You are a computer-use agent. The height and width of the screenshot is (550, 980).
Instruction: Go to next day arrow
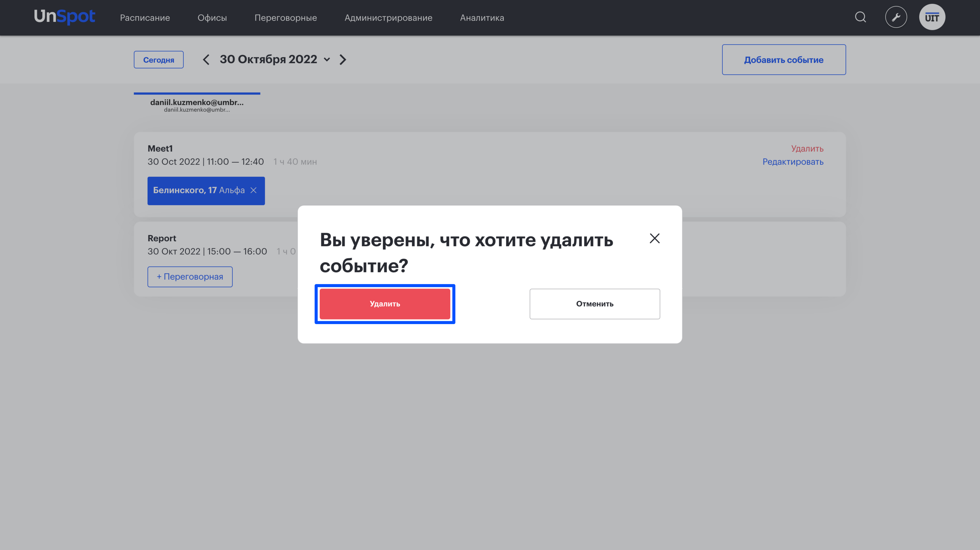point(343,60)
